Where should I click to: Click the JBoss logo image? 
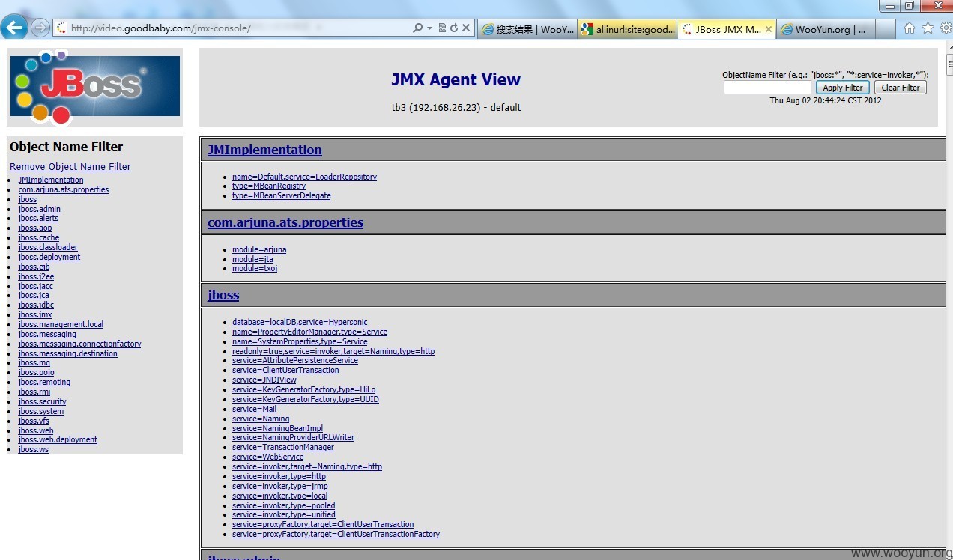point(94,87)
